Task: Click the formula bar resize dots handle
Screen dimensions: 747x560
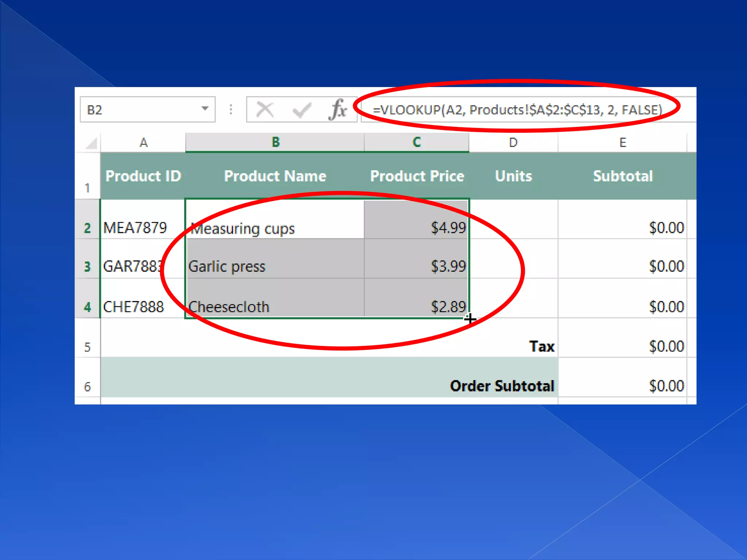Action: 231,109
